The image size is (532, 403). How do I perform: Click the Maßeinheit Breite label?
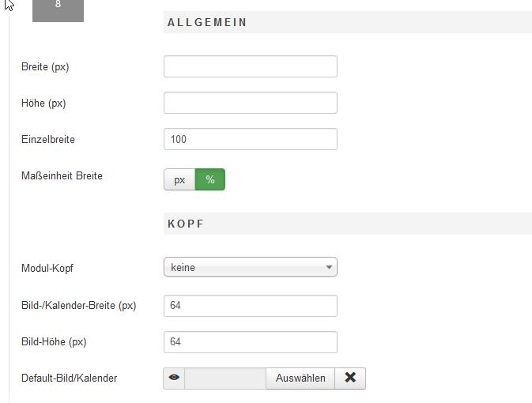pos(62,175)
